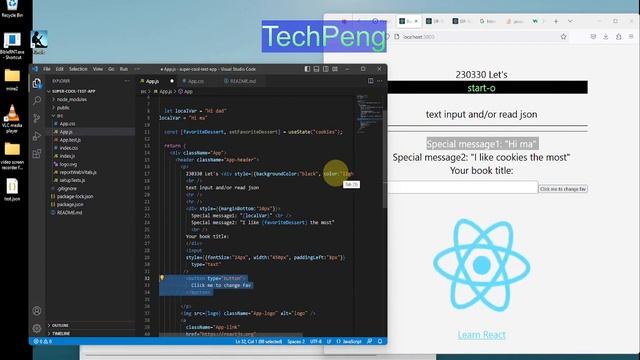Open Run and Debug view

pyautogui.click(x=37, y=136)
